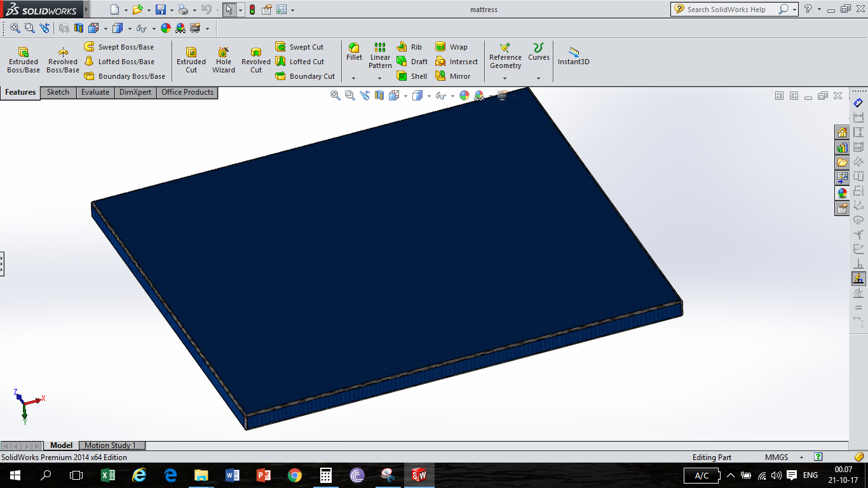This screenshot has width=868, height=488.
Task: Click Section View in the viewport toolbar
Action: (379, 95)
